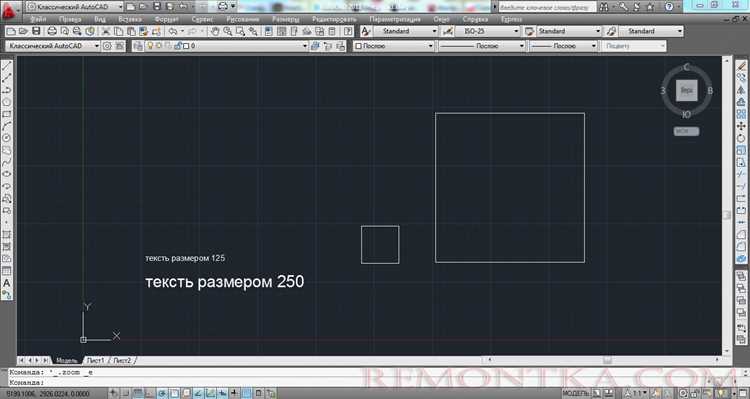Open the Редактировать menu
Viewport: 750px width, 399px height.
[x=334, y=19]
